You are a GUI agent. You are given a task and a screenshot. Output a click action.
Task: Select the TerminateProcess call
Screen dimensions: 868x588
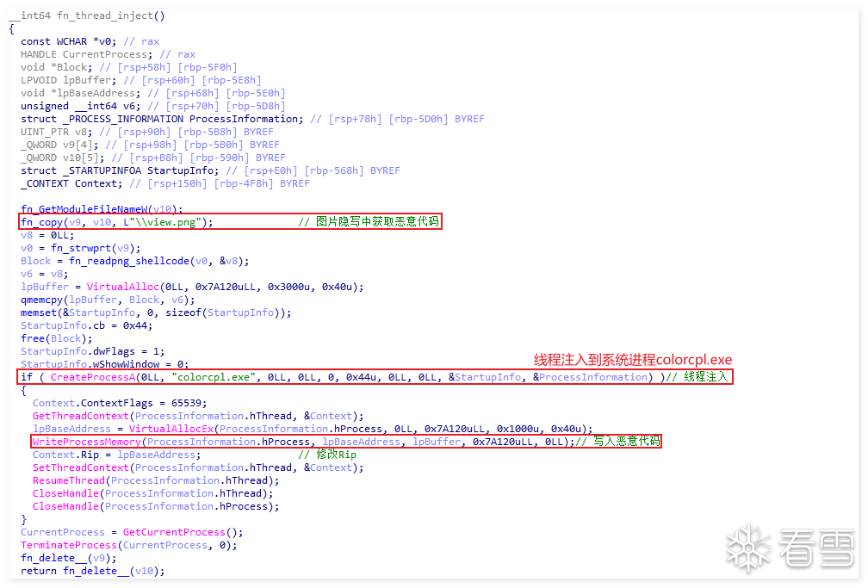[128, 545]
